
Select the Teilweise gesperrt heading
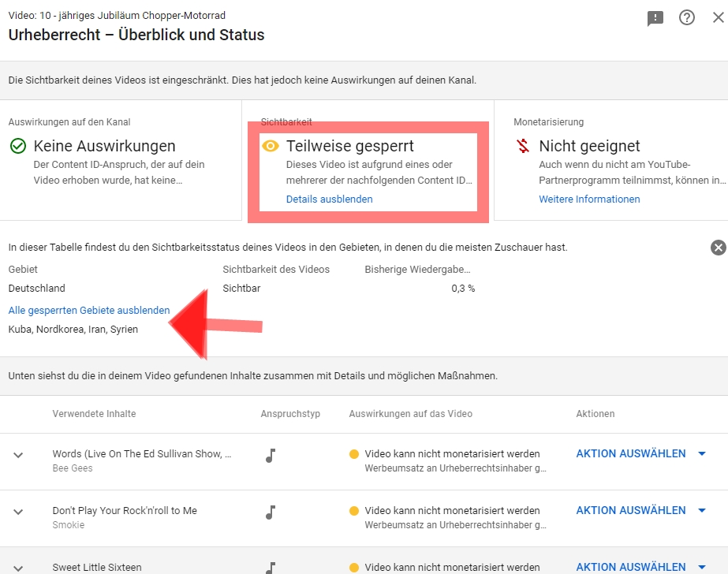(349, 146)
